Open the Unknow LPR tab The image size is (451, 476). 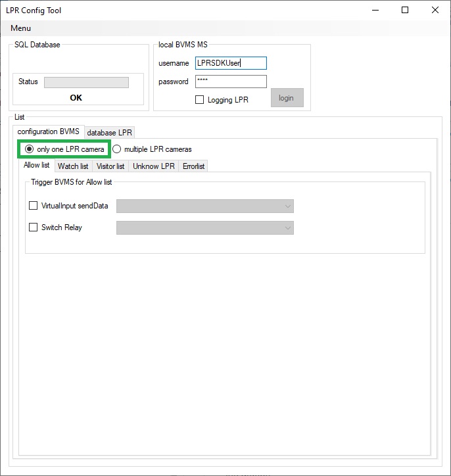pyautogui.click(x=154, y=166)
